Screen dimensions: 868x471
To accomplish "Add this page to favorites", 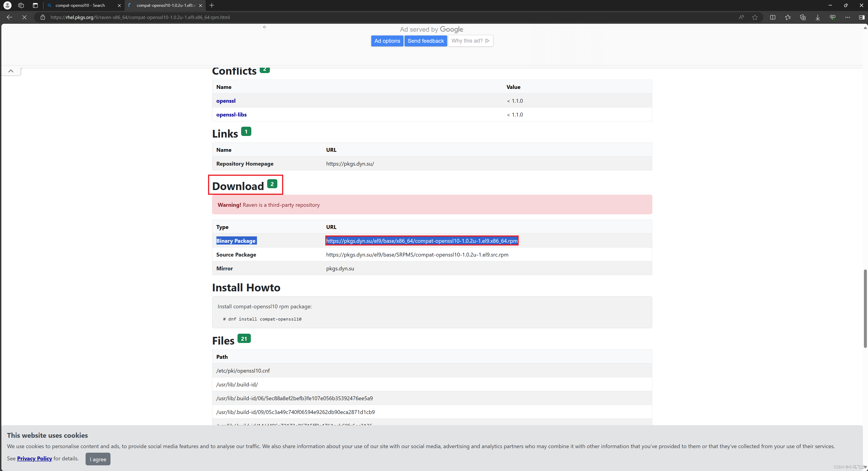I will (x=755, y=17).
